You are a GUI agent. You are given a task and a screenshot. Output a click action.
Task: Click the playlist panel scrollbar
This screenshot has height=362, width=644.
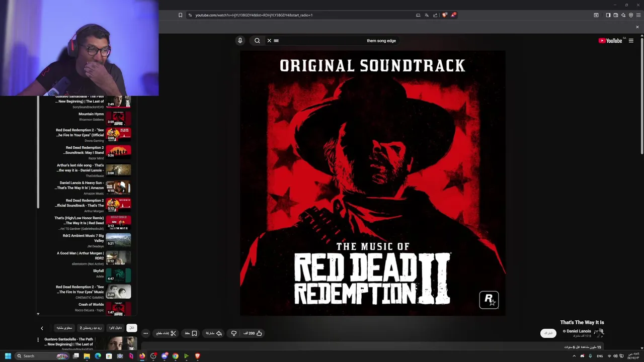point(38,151)
